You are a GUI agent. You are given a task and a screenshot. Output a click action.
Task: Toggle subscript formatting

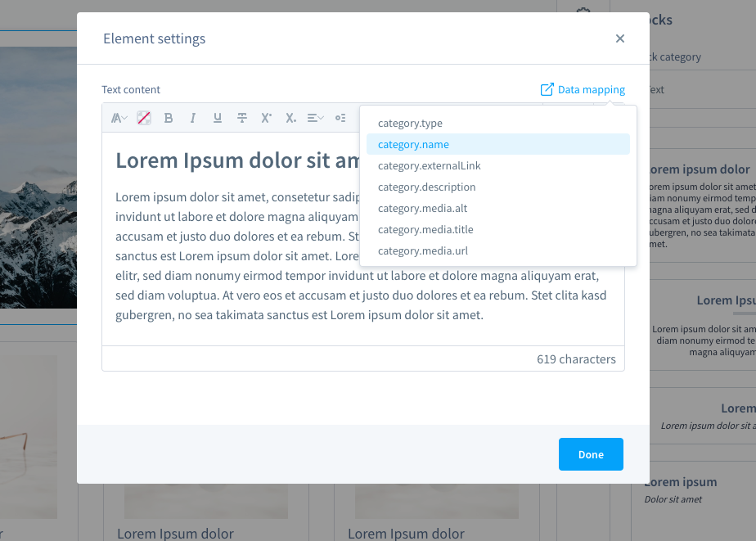click(x=290, y=118)
